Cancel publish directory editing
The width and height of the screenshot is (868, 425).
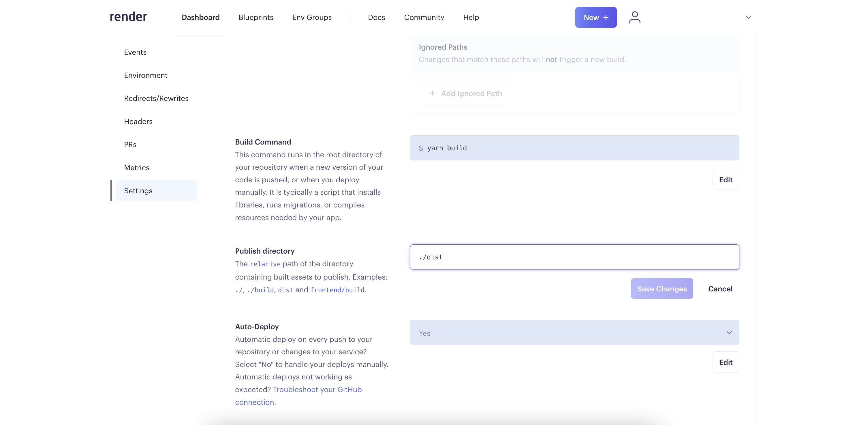point(720,289)
